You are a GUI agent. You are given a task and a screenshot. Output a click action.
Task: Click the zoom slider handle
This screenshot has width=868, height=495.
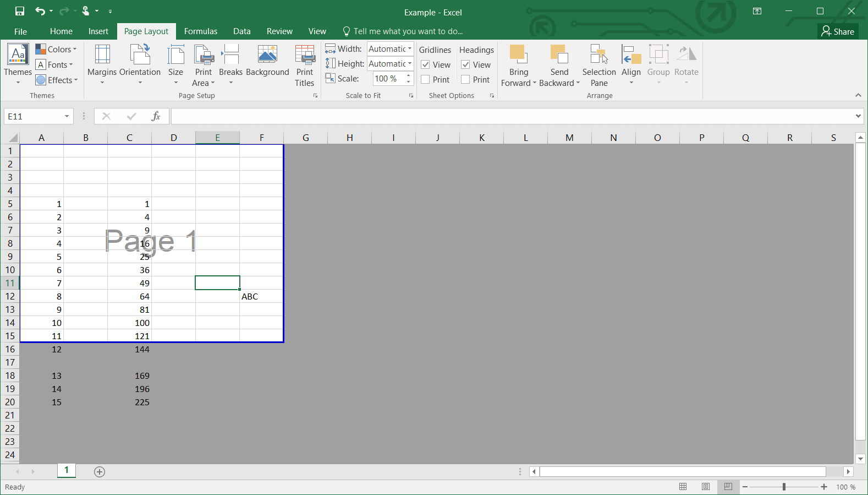pos(784,487)
